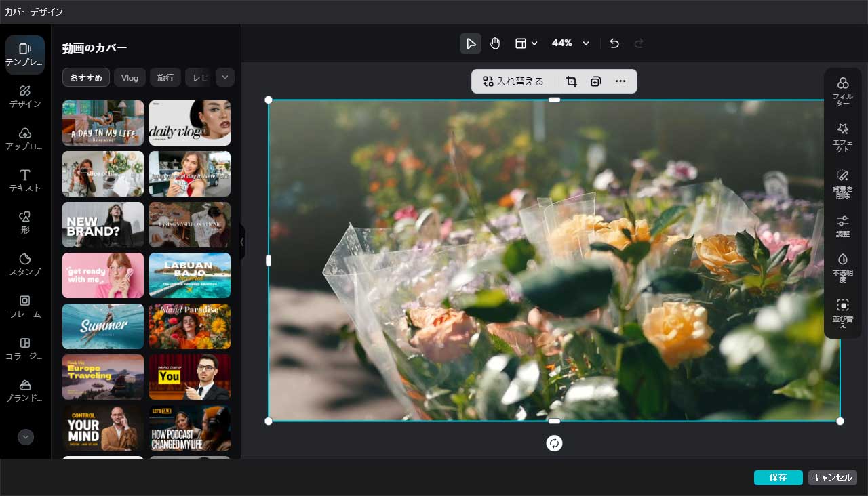This screenshot has height=496, width=868.
Task: Duplicate the selected image
Action: point(595,81)
